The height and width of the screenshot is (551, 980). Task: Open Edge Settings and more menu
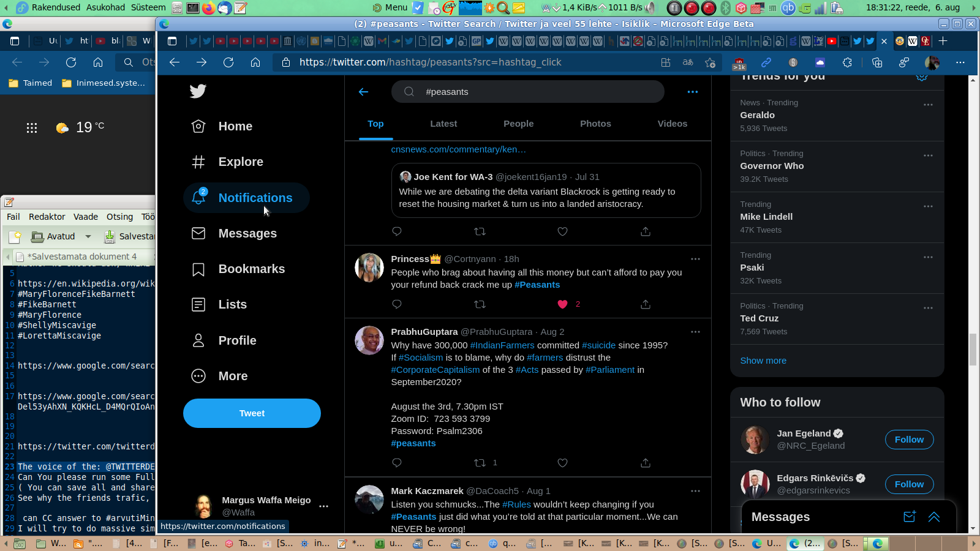pos(960,62)
